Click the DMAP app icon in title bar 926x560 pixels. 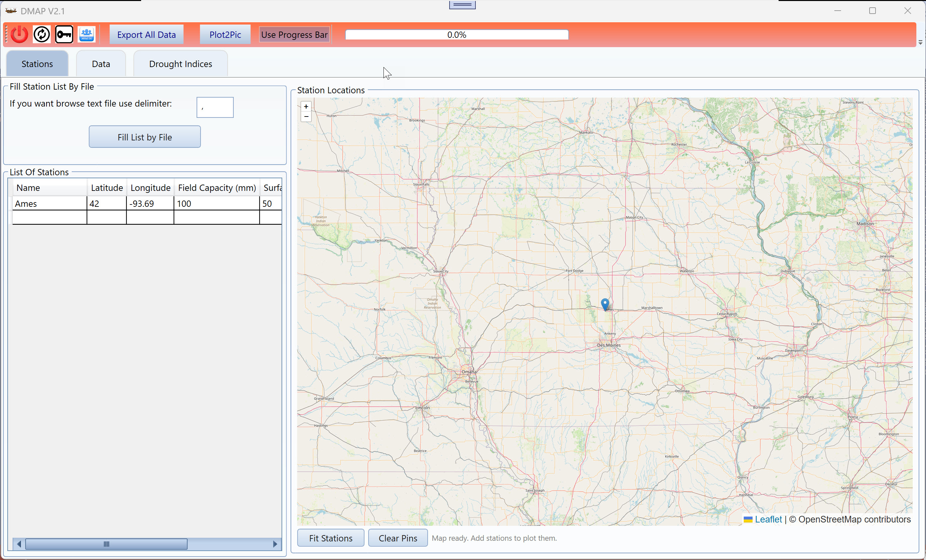[11, 11]
